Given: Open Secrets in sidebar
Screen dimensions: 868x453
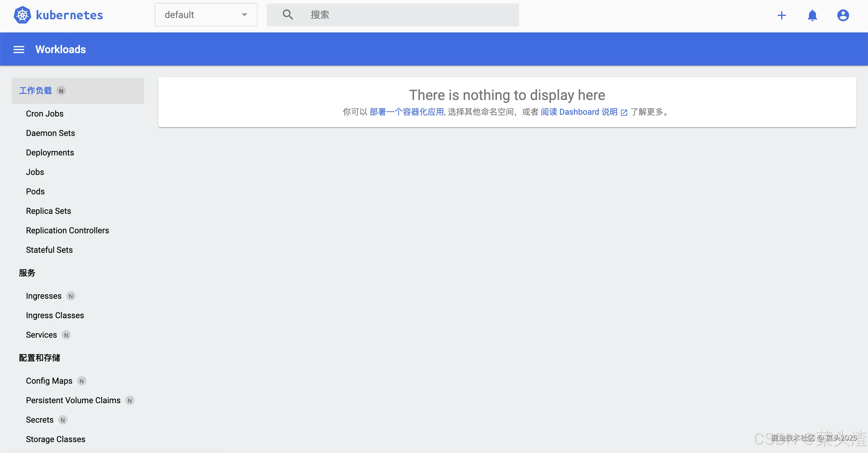Looking at the screenshot, I should click(x=40, y=420).
